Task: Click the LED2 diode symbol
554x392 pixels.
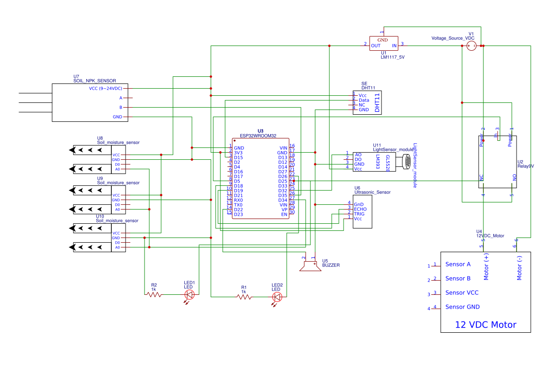Action: coord(277,297)
